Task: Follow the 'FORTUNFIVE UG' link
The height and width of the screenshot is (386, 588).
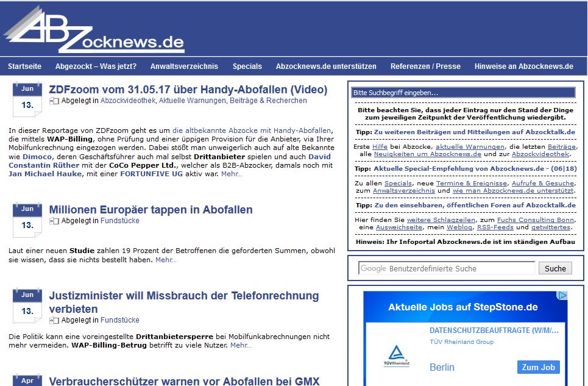Action: point(151,174)
